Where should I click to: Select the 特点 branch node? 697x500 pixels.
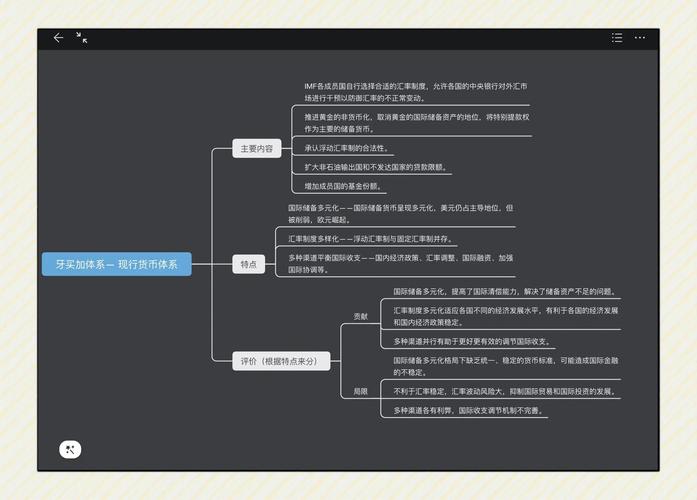248,265
